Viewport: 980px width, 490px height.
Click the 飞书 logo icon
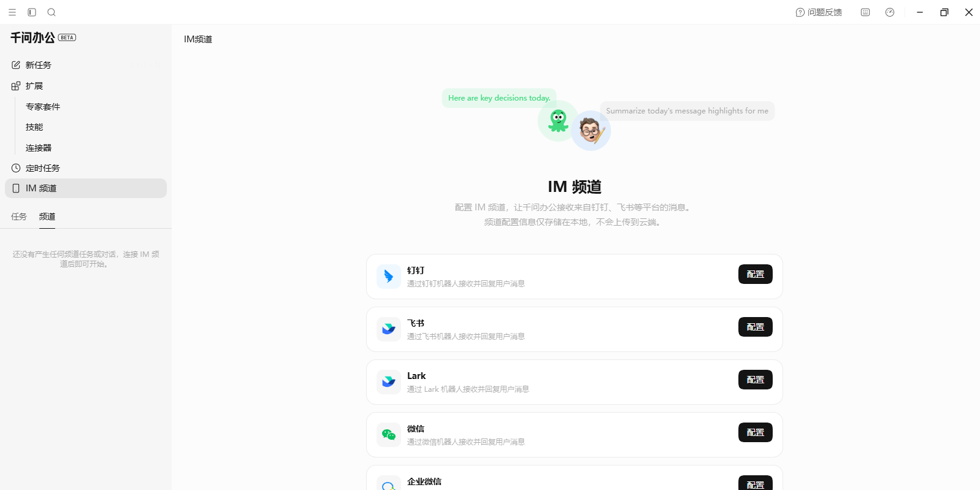[389, 329]
